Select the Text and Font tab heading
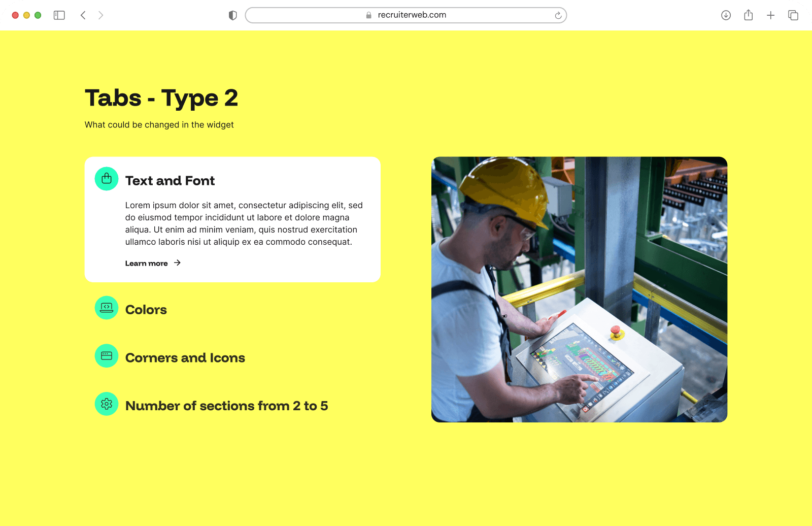Viewport: 812px width, 526px height. click(x=170, y=181)
